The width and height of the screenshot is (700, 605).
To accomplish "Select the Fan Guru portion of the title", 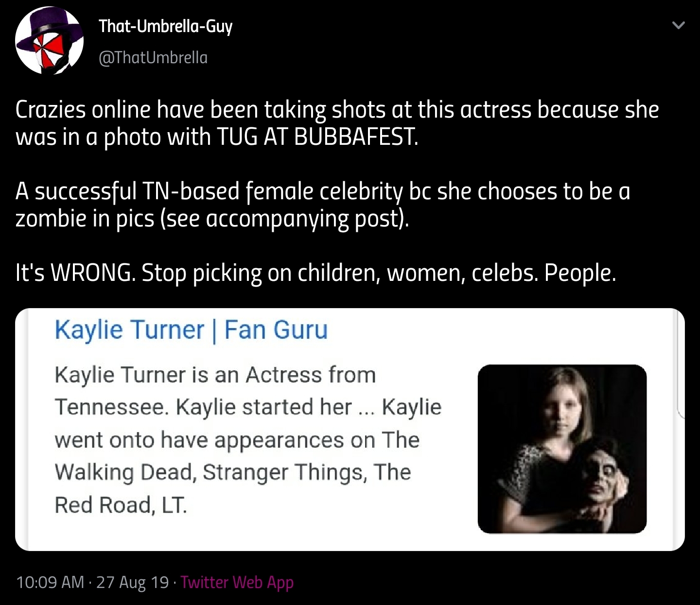I will pyautogui.click(x=276, y=330).
